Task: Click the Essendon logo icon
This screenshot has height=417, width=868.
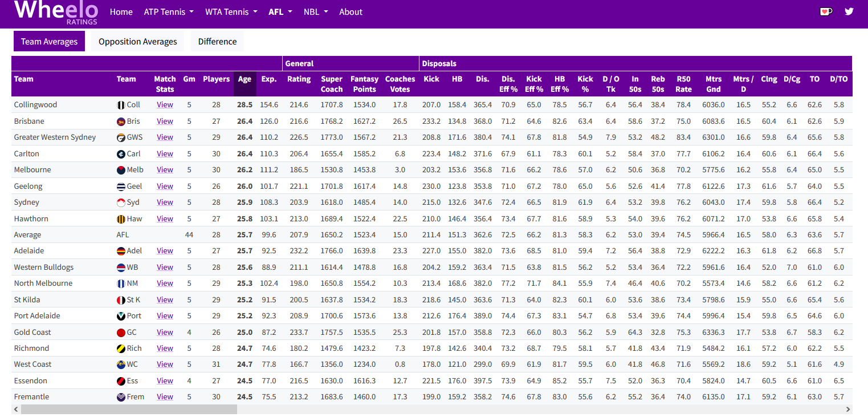Action: (x=121, y=381)
